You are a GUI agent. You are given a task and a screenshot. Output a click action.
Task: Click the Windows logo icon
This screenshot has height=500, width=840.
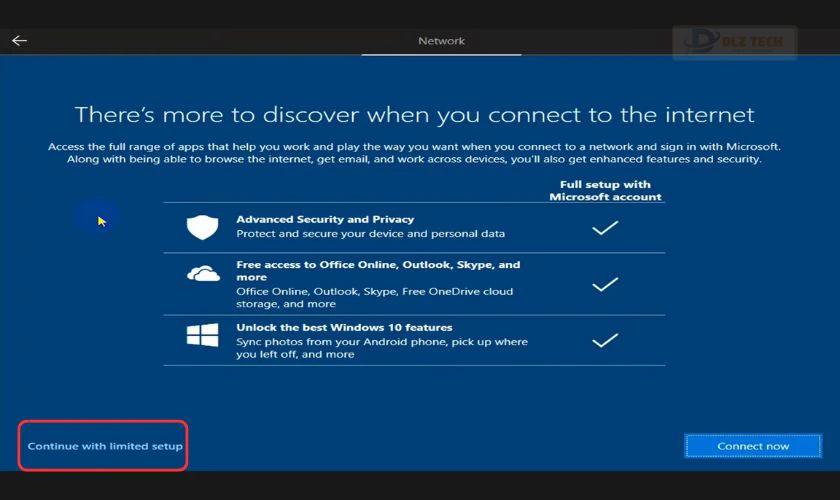[202, 335]
